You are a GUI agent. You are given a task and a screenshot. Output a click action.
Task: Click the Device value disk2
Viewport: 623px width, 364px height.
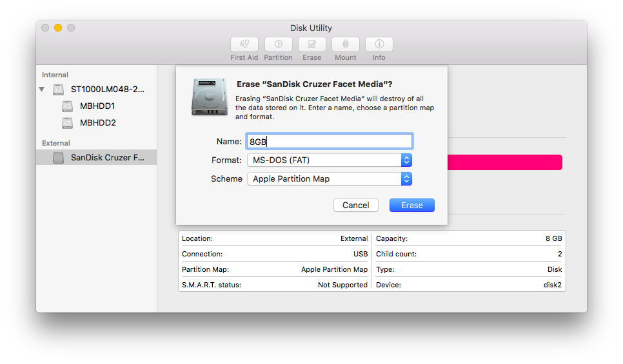[x=553, y=285]
